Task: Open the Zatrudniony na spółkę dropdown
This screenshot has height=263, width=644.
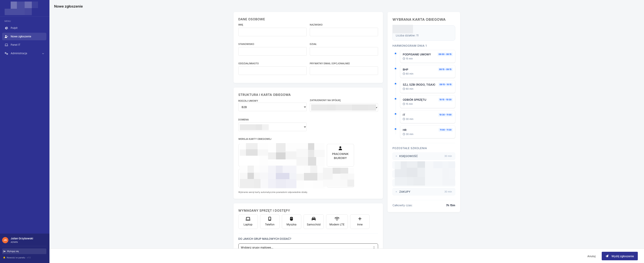Action: coord(344,107)
